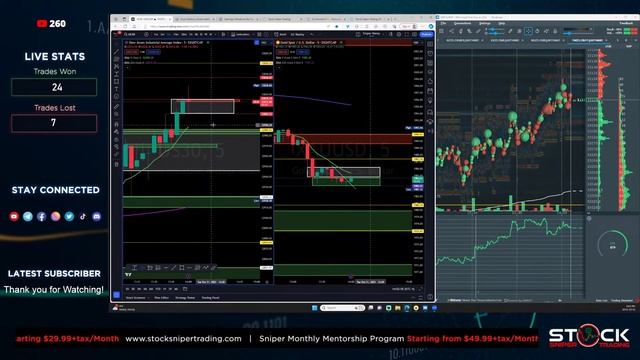Open the layout grid selector icon

click(358, 34)
